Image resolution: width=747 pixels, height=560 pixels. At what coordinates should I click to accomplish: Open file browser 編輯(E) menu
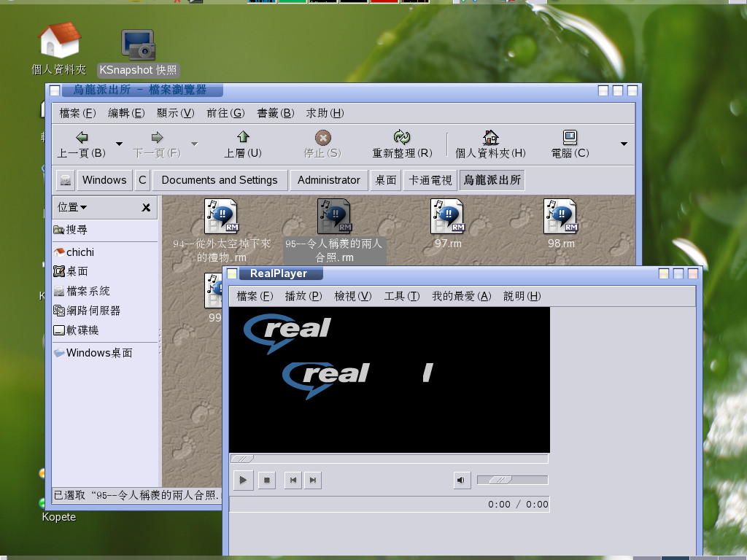click(126, 113)
